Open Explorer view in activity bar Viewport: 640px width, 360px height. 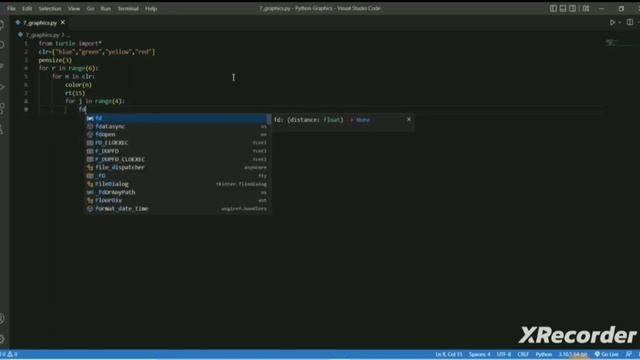(2, 24)
